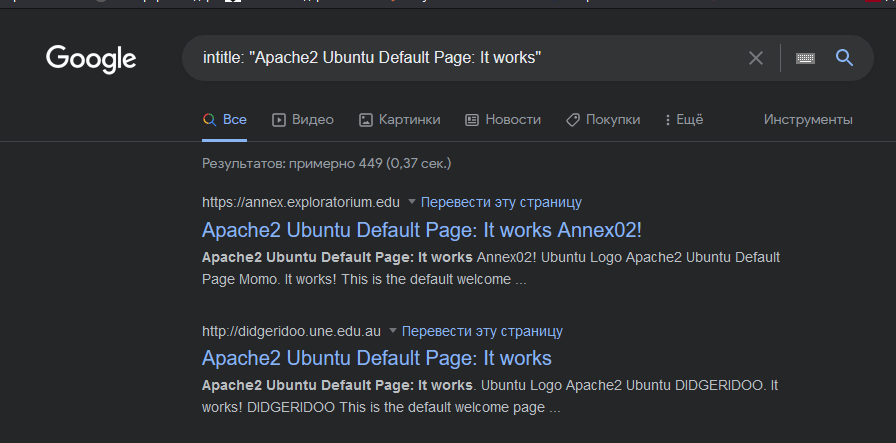896x443 pixels.
Task: Go to the Новости tab
Action: point(503,119)
